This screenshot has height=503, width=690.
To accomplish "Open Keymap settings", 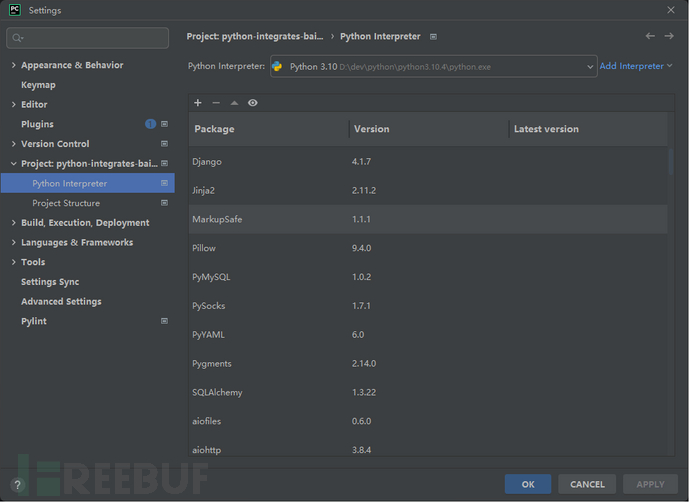I will (x=38, y=85).
